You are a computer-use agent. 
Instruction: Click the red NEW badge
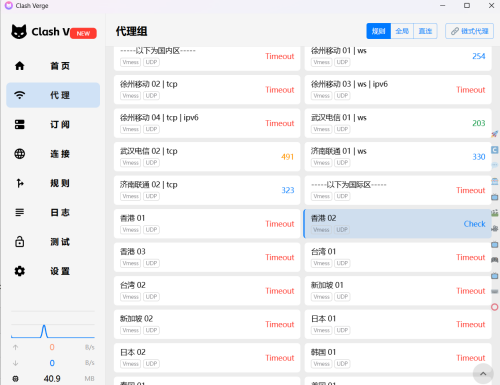83,33
